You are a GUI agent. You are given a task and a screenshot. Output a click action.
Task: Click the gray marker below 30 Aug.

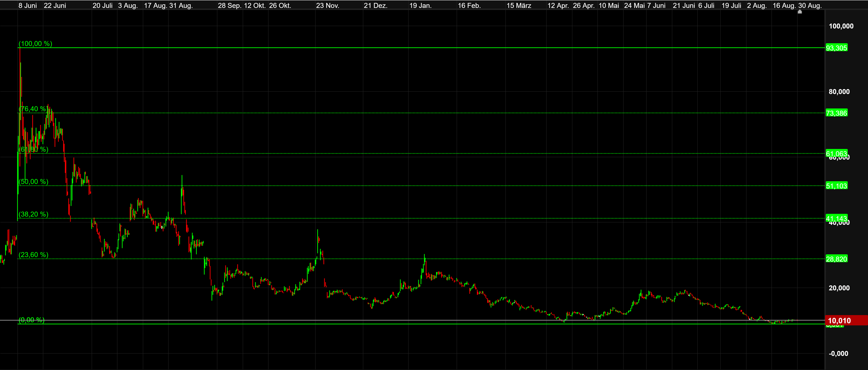(800, 12)
